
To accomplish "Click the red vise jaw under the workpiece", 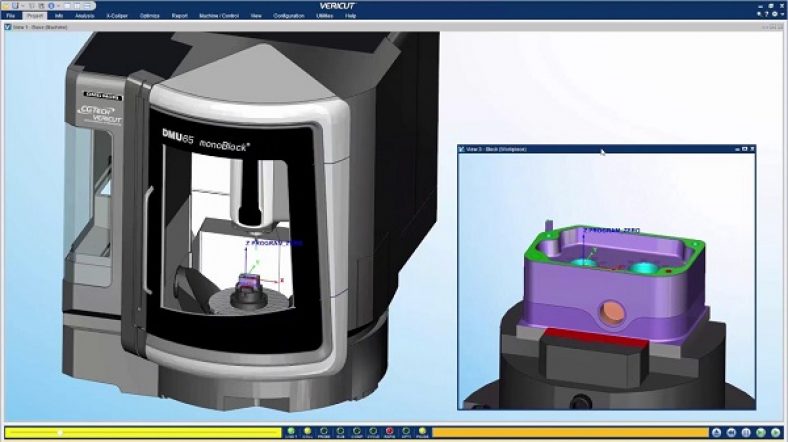I will 596,339.
